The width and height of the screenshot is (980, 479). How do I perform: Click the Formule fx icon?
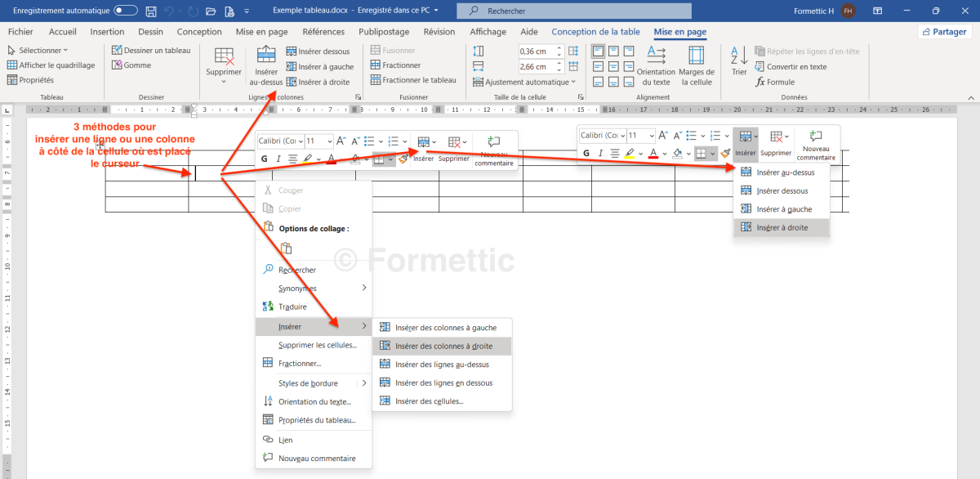(x=760, y=82)
